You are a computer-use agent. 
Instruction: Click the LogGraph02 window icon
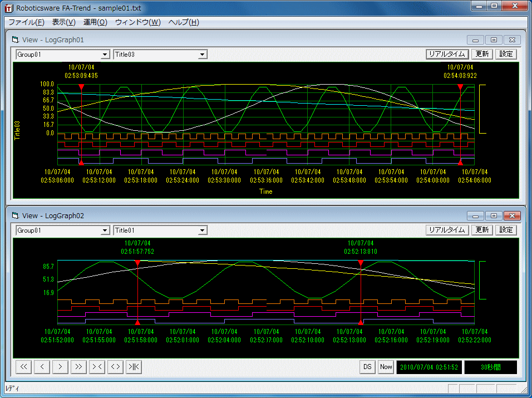tap(15, 215)
